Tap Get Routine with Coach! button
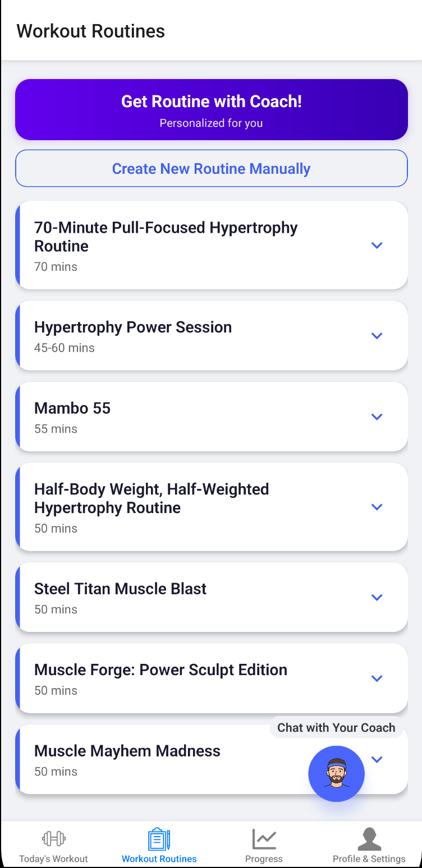The image size is (422, 868). (x=212, y=109)
